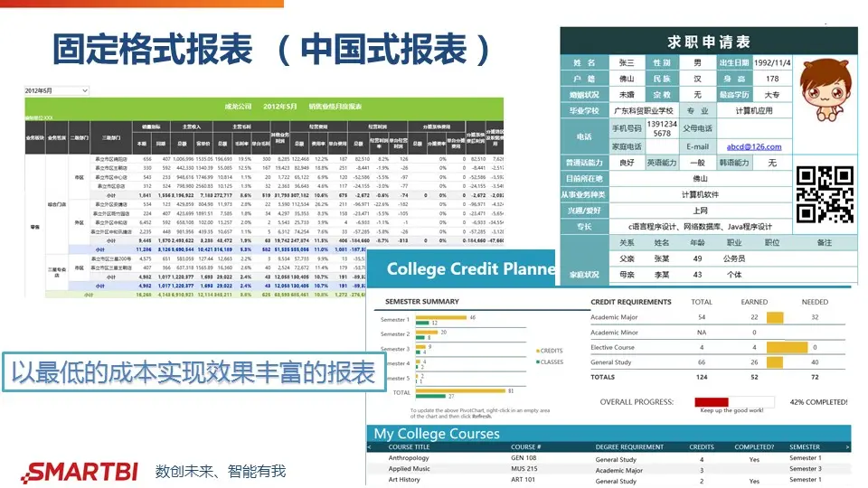The image size is (868, 488).
Task: Select the major cell 计算机应用
Action: pyautogui.click(x=753, y=110)
